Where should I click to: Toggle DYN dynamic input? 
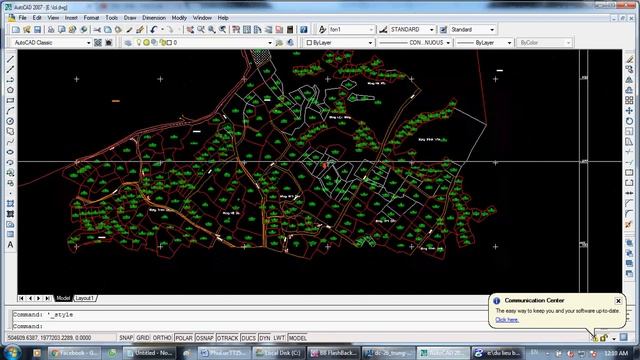pyautogui.click(x=265, y=338)
